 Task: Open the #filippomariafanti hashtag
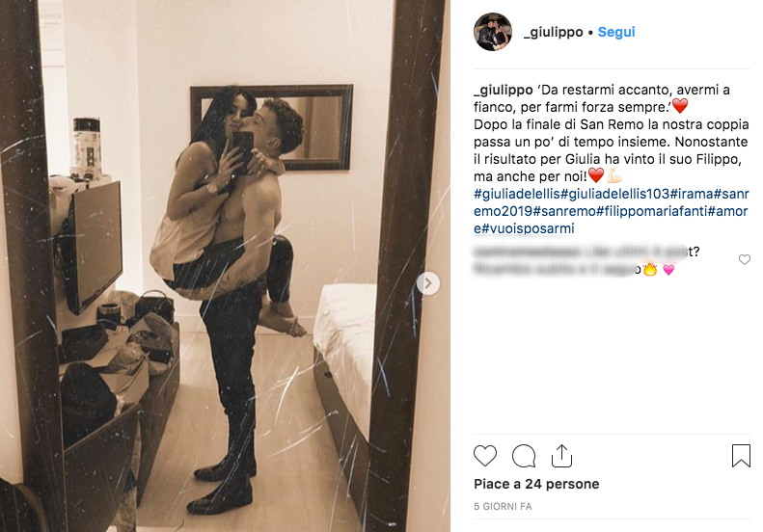652,211
